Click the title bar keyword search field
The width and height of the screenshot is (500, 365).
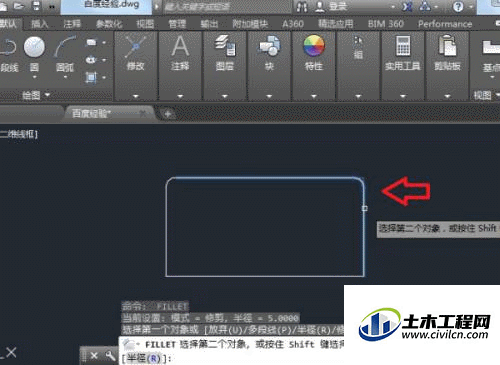pos(227,7)
